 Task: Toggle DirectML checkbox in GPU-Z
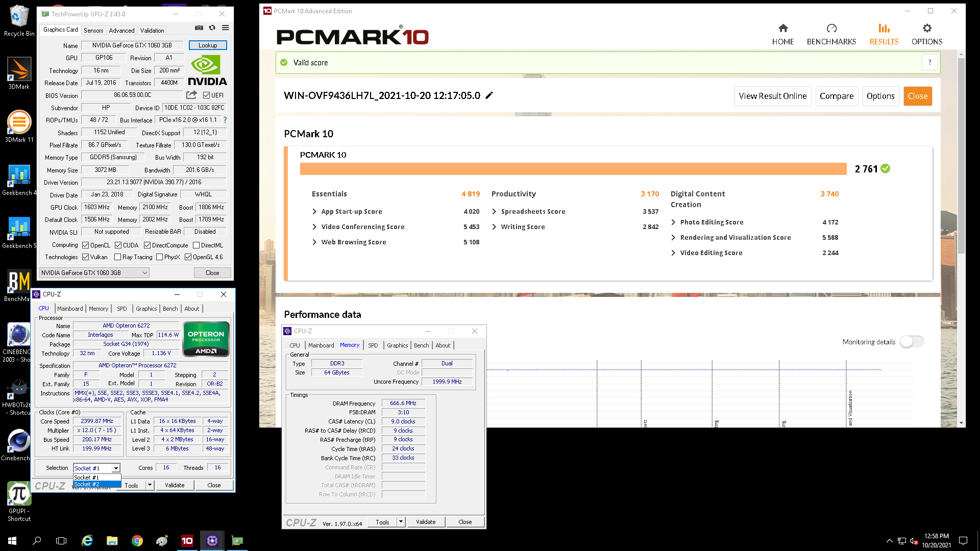coord(196,245)
